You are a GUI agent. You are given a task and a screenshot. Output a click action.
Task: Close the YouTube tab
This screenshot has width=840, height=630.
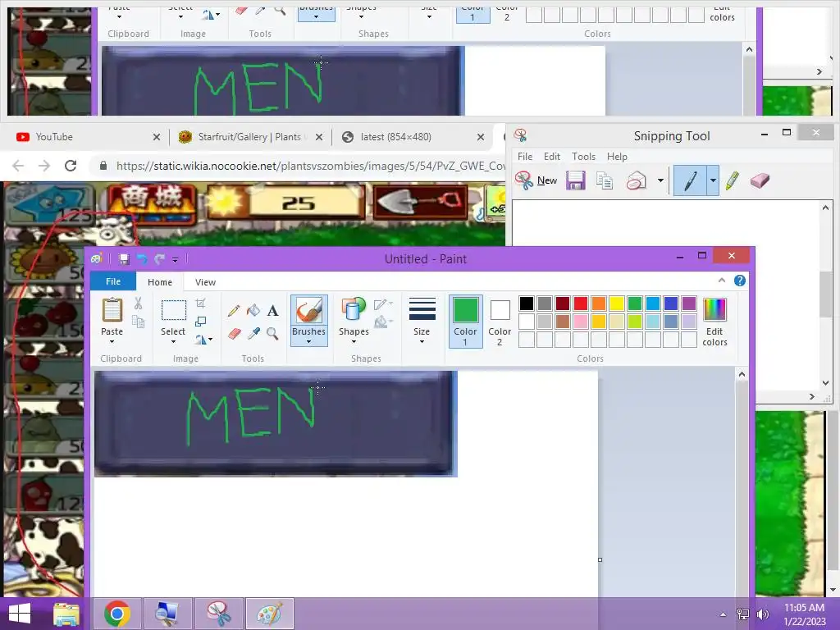pos(157,137)
